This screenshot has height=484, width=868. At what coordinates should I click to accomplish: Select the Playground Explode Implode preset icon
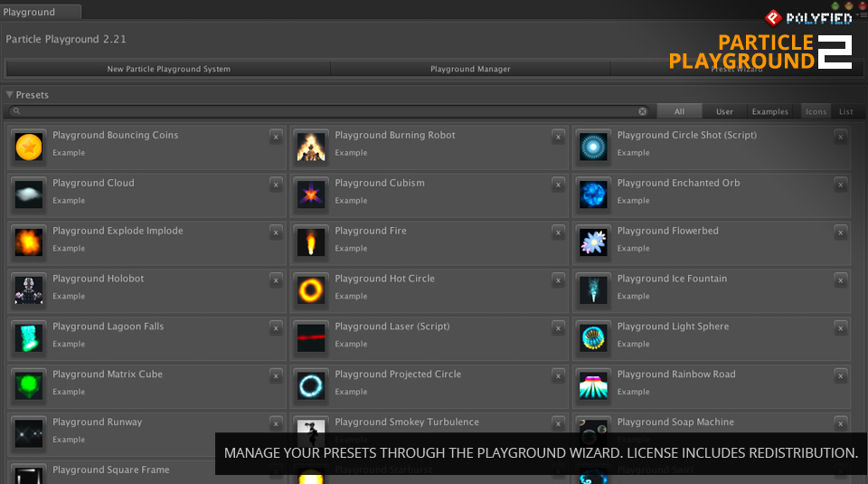point(29,242)
